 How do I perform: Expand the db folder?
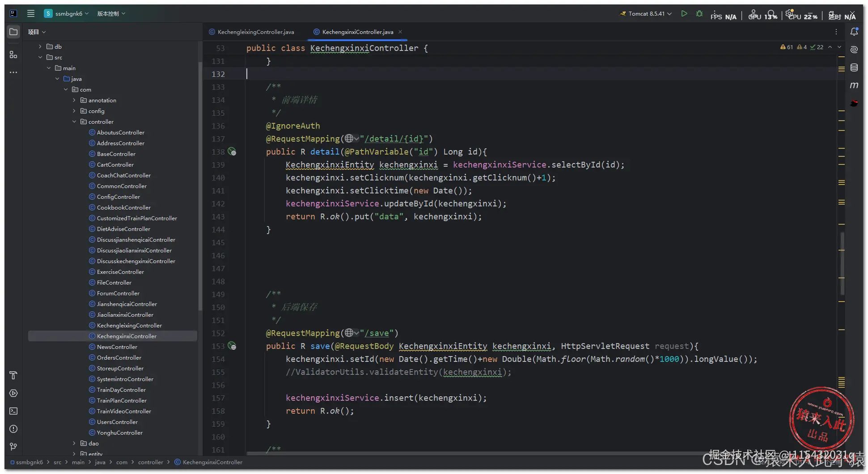pyautogui.click(x=40, y=46)
